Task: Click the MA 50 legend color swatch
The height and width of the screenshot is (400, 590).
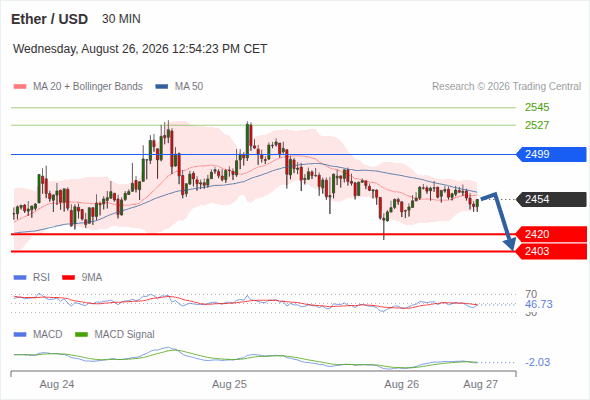Action: coord(162,87)
